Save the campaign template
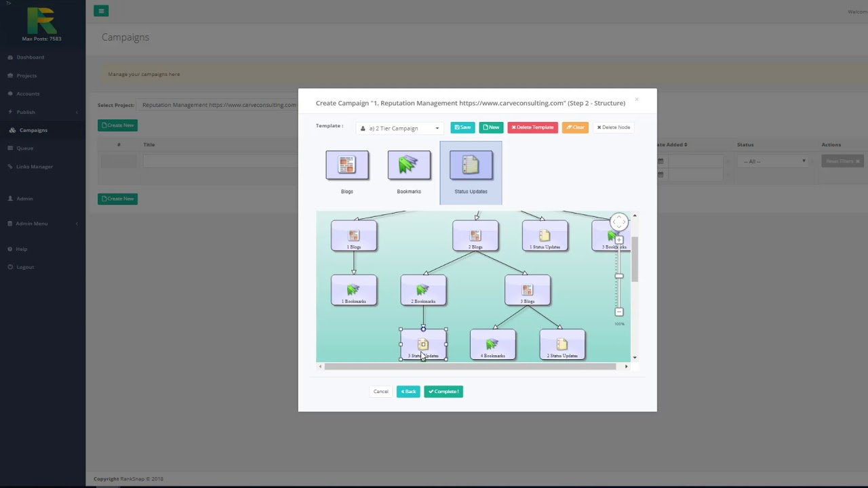The image size is (868, 488). pyautogui.click(x=462, y=127)
